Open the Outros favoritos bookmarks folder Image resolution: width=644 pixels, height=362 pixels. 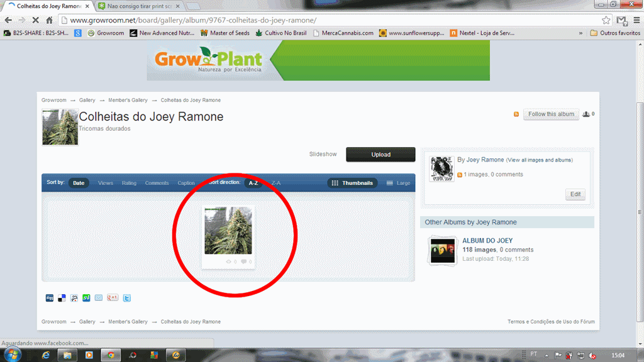[615, 33]
